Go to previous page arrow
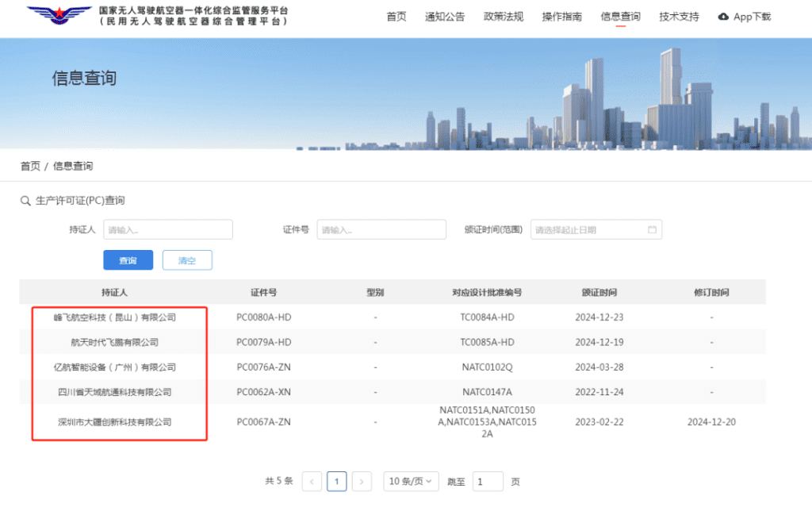The width and height of the screenshot is (812, 515). pyautogui.click(x=312, y=482)
